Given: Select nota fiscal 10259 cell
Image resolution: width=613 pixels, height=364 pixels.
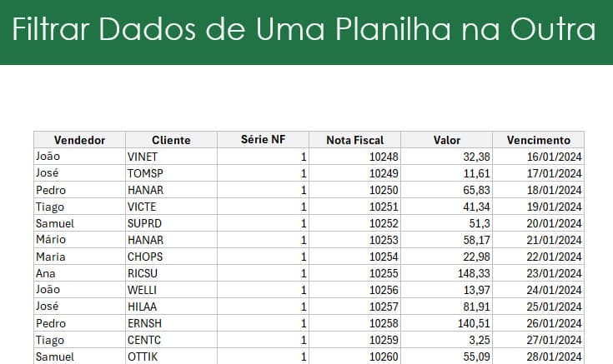Looking at the screenshot, I should click(355, 340).
